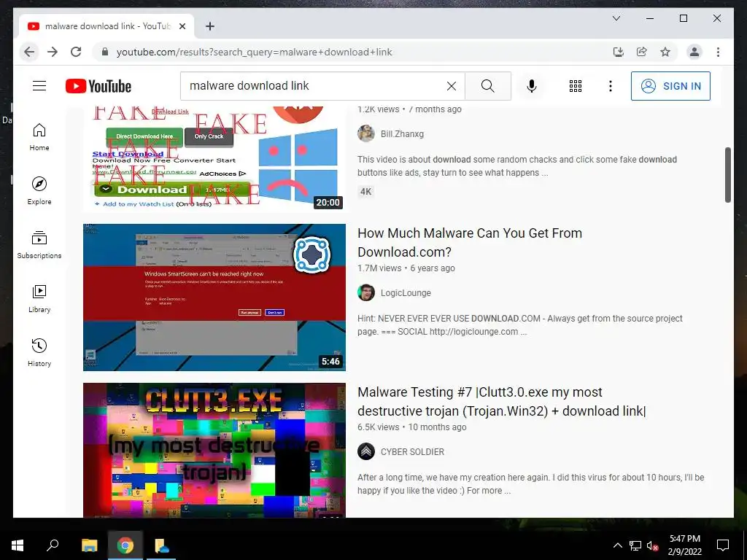Open the fake download buttons video thumbnail
Image resolution: width=747 pixels, height=560 pixels.
[x=214, y=158]
